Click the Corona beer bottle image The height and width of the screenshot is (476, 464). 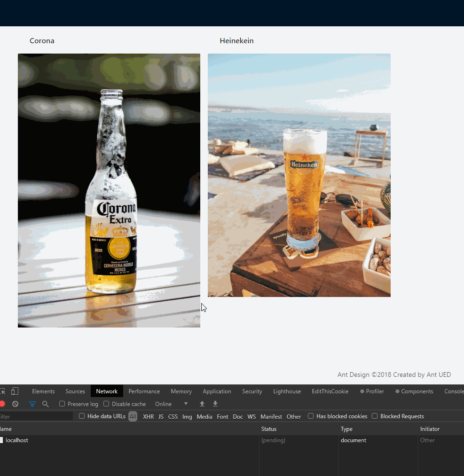click(x=109, y=190)
